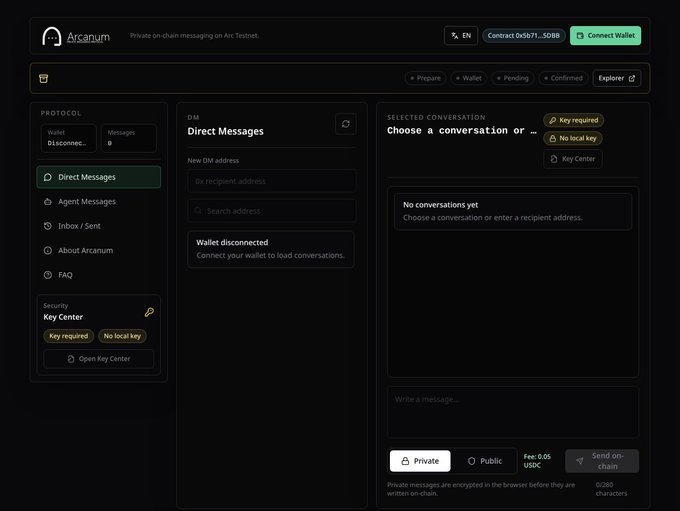
Task: Click the conversation header Key required badge
Action: pyautogui.click(x=573, y=120)
